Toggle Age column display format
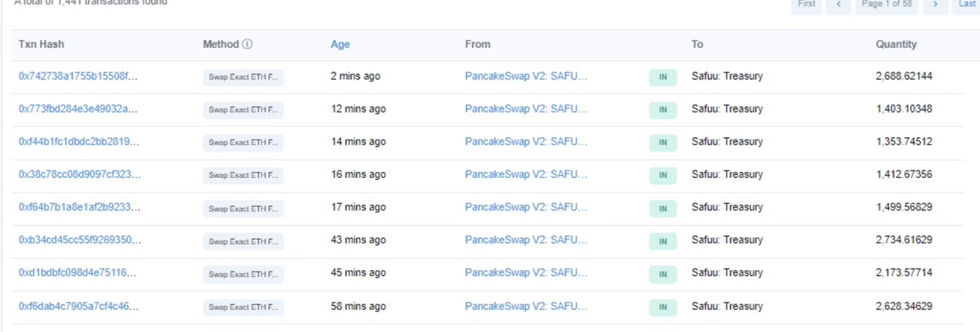The height and width of the screenshot is (332, 980). pos(340,45)
